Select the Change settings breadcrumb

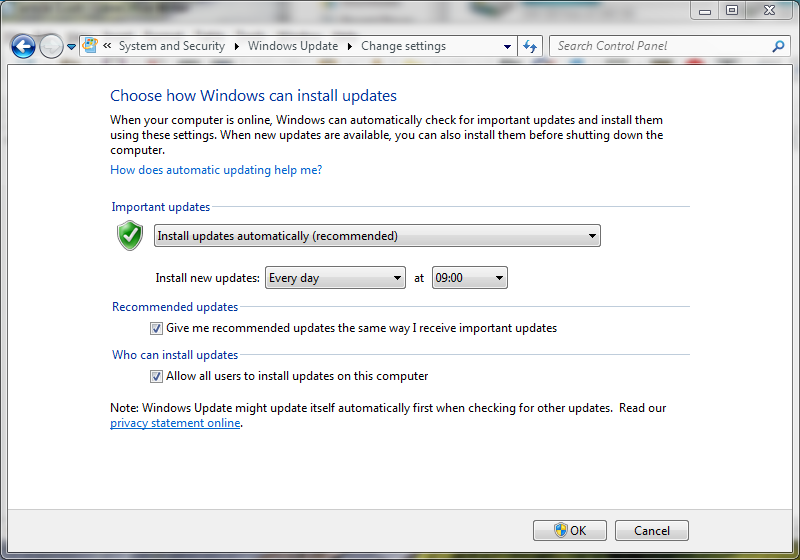(x=403, y=46)
